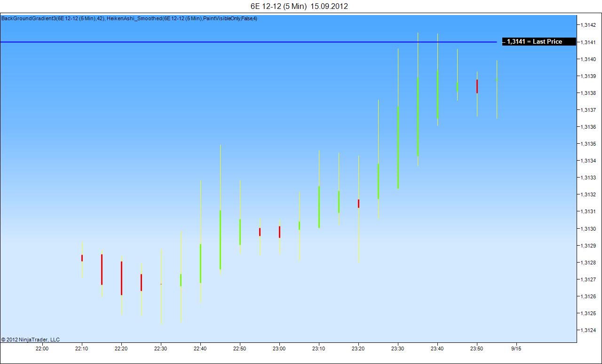Select the BackGroundGradient3 indicator label
Image resolution: width=602 pixels, height=364 pixels.
tap(53, 18)
